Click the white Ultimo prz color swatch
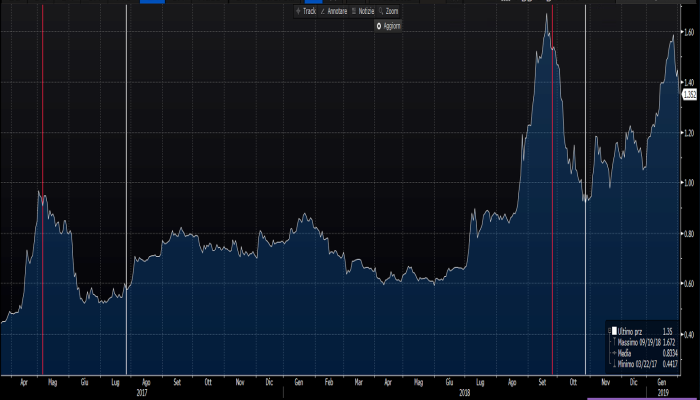The width and height of the screenshot is (700, 400). (x=614, y=330)
